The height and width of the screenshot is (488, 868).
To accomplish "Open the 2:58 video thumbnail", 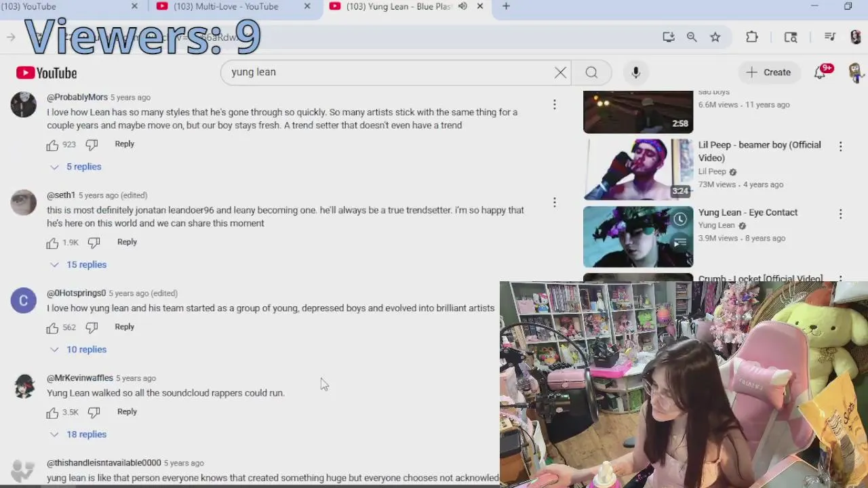I will tap(638, 112).
